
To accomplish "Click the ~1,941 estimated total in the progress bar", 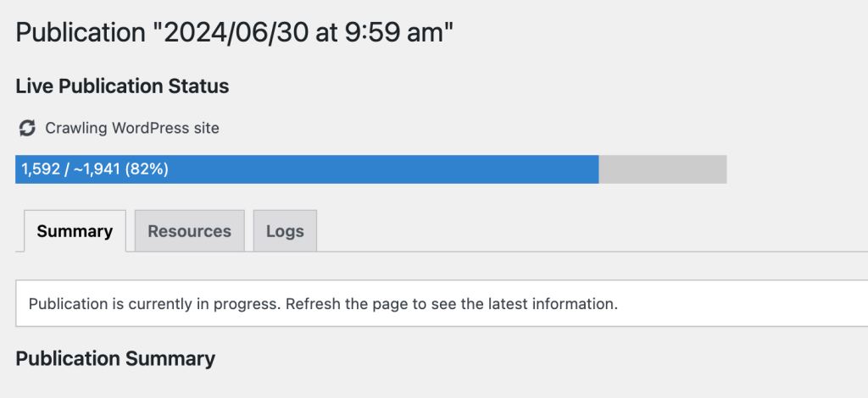I will pyautogui.click(x=97, y=169).
